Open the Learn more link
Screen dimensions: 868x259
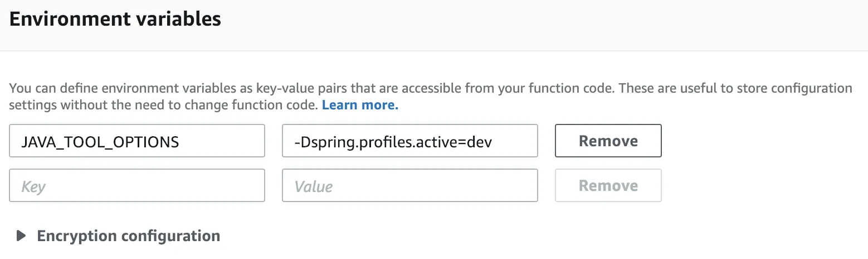tap(360, 105)
